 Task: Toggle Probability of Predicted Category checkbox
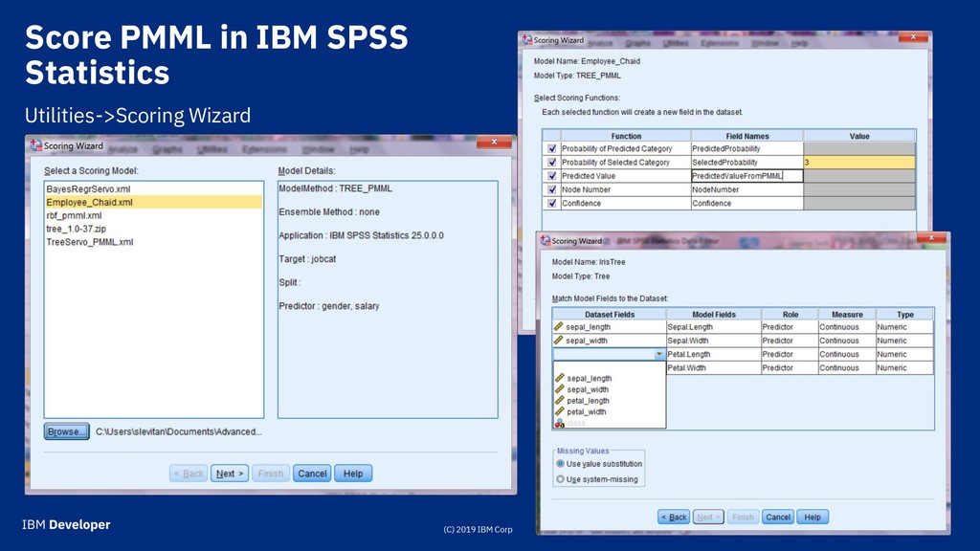pyautogui.click(x=552, y=148)
